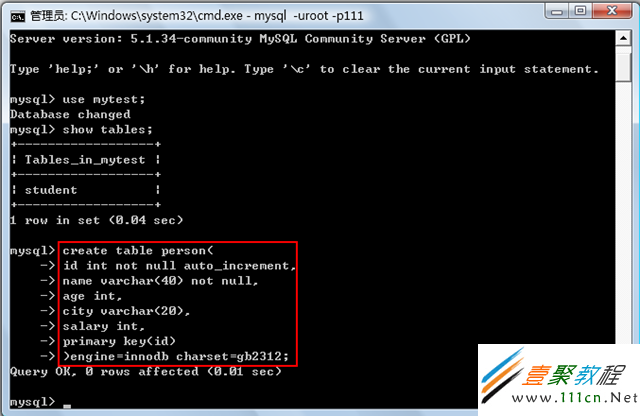Click the scrollbar up arrow
Image resolution: width=640 pixels, height=416 pixels.
(x=623, y=38)
